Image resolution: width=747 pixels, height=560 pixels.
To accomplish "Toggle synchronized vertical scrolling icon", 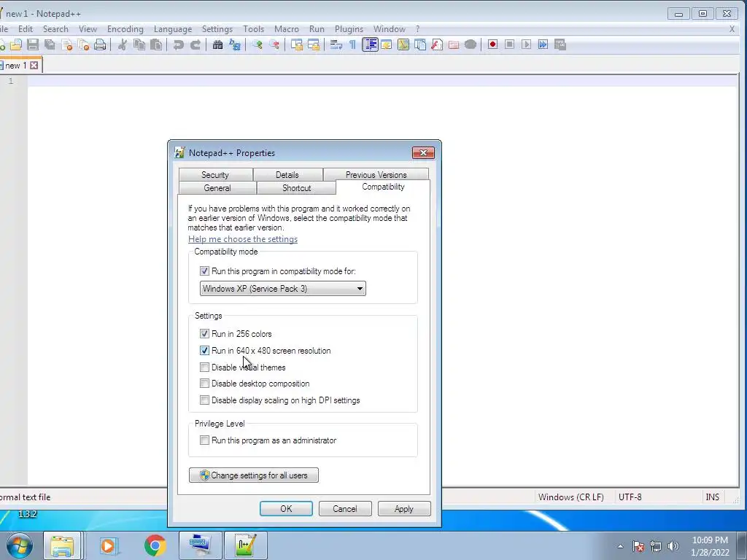I will pyautogui.click(x=297, y=44).
